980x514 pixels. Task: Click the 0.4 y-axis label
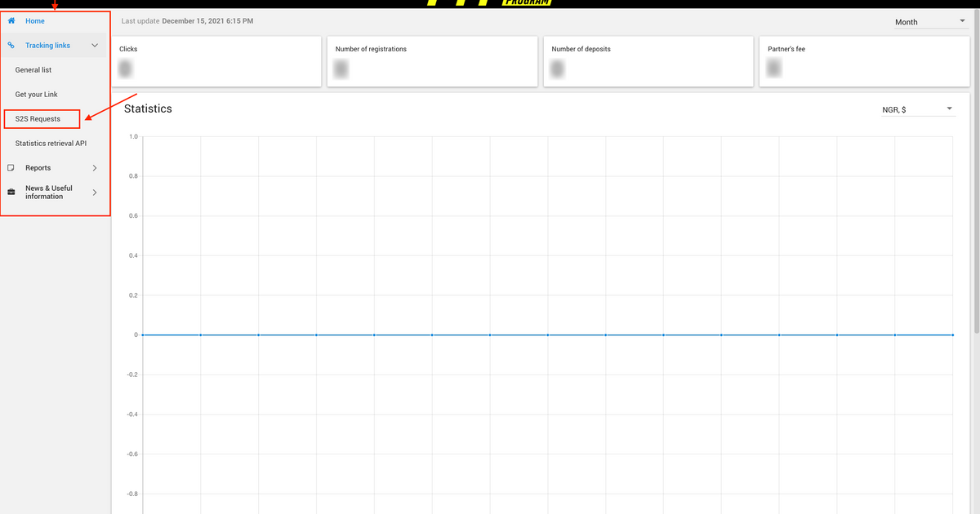tap(133, 255)
